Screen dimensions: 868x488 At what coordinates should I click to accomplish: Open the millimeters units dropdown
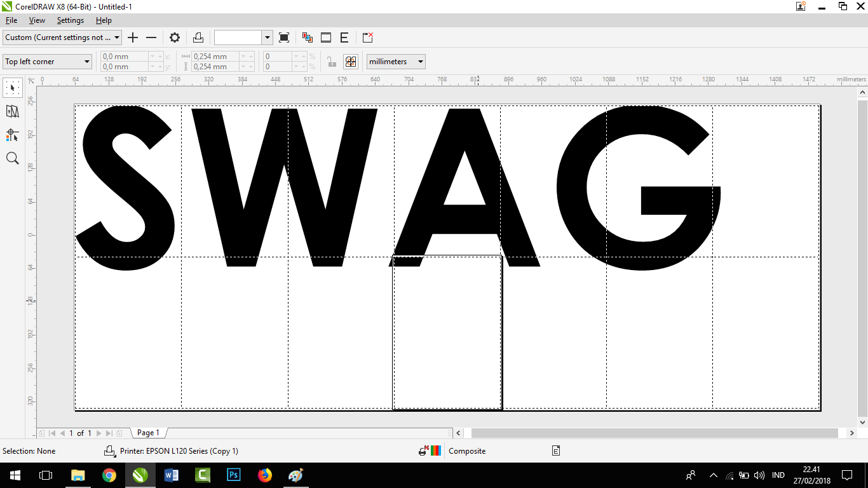pyautogui.click(x=396, y=62)
